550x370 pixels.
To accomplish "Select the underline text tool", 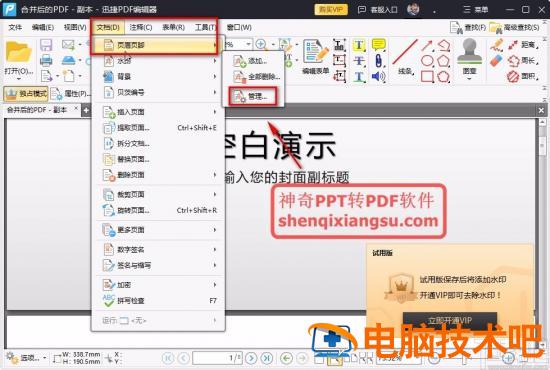I will click(359, 76).
